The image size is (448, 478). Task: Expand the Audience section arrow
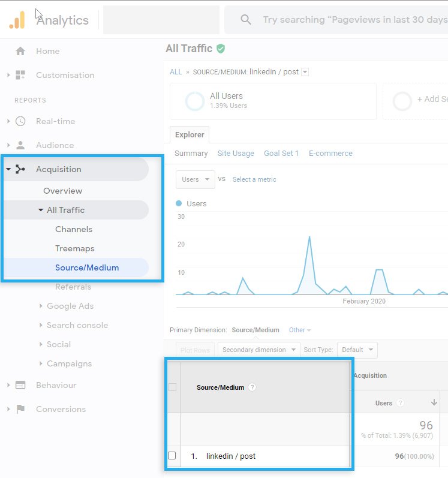click(x=8, y=145)
